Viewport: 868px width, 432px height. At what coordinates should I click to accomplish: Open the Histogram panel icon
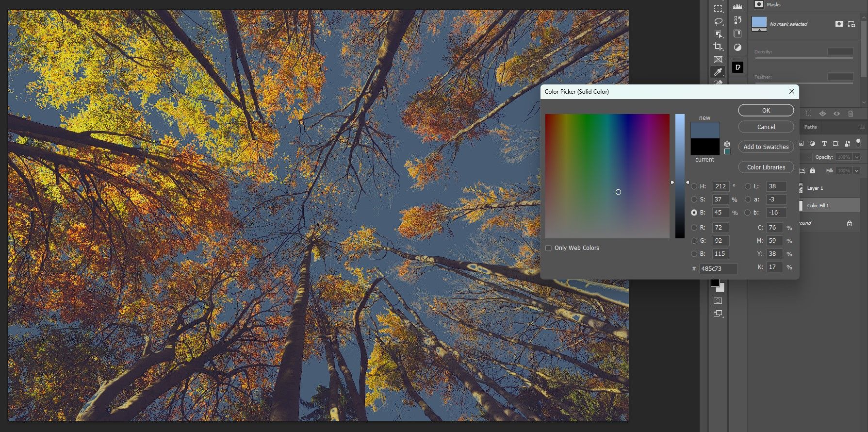coord(737,6)
